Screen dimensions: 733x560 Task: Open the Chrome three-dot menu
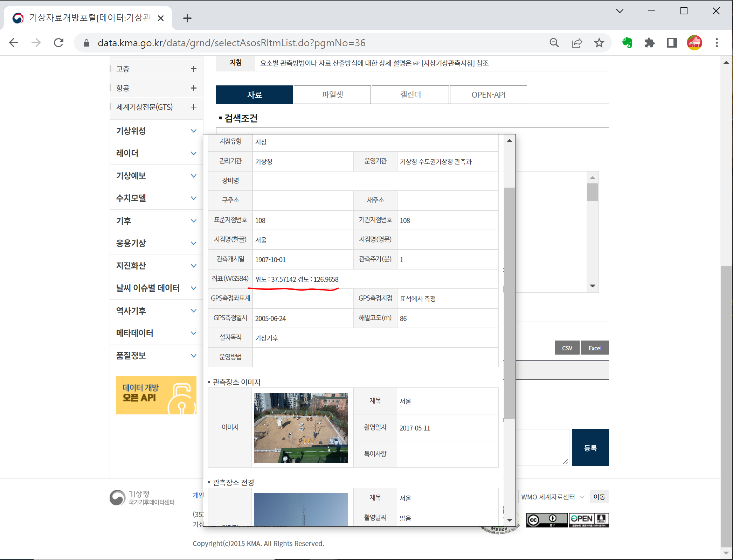pos(717,43)
